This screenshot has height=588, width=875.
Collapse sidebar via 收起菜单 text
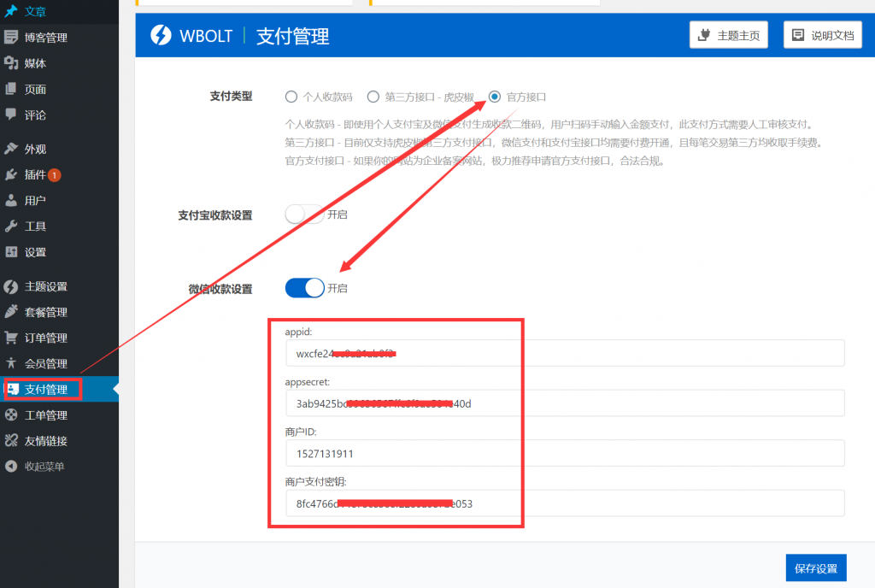44,467
